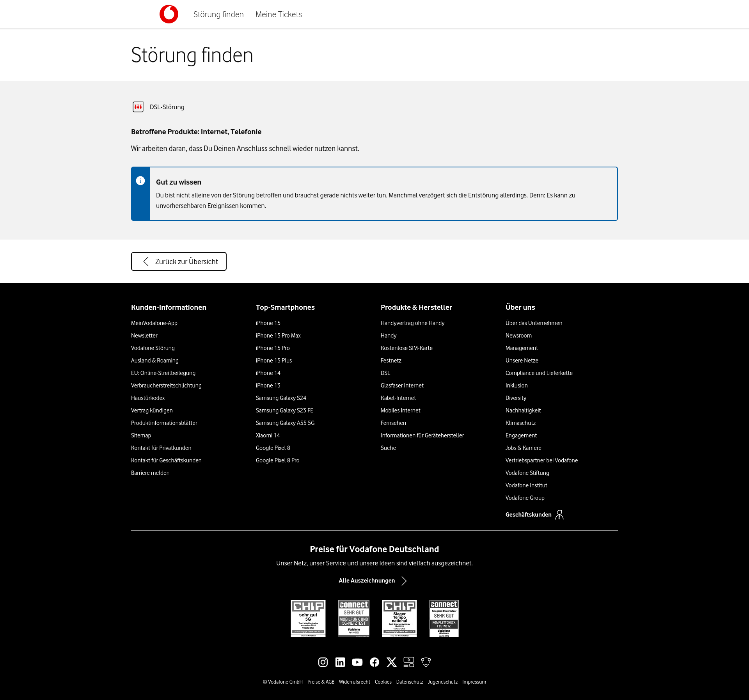The width and height of the screenshot is (749, 700).
Task: Open the Jobs & Karriere link
Action: coord(523,448)
